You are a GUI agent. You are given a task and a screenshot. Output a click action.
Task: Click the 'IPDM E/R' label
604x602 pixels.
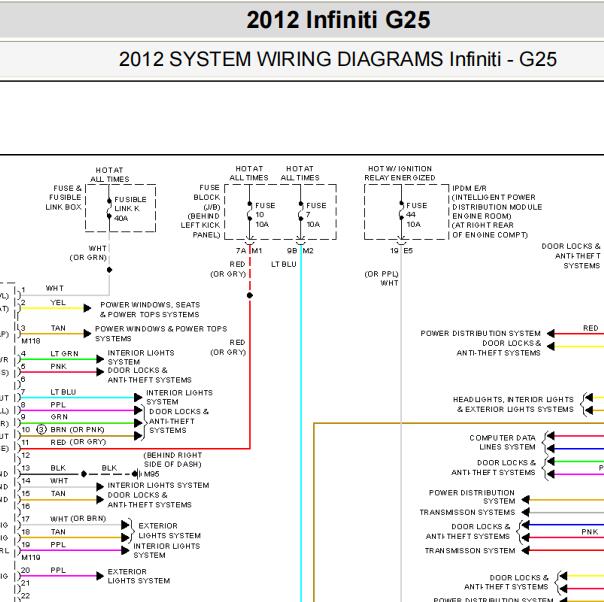click(469, 188)
